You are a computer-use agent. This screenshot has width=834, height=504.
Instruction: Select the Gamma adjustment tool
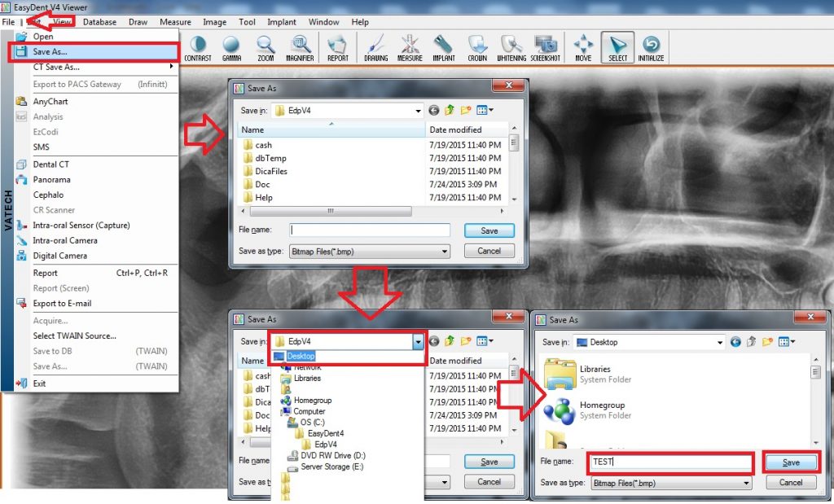[231, 48]
